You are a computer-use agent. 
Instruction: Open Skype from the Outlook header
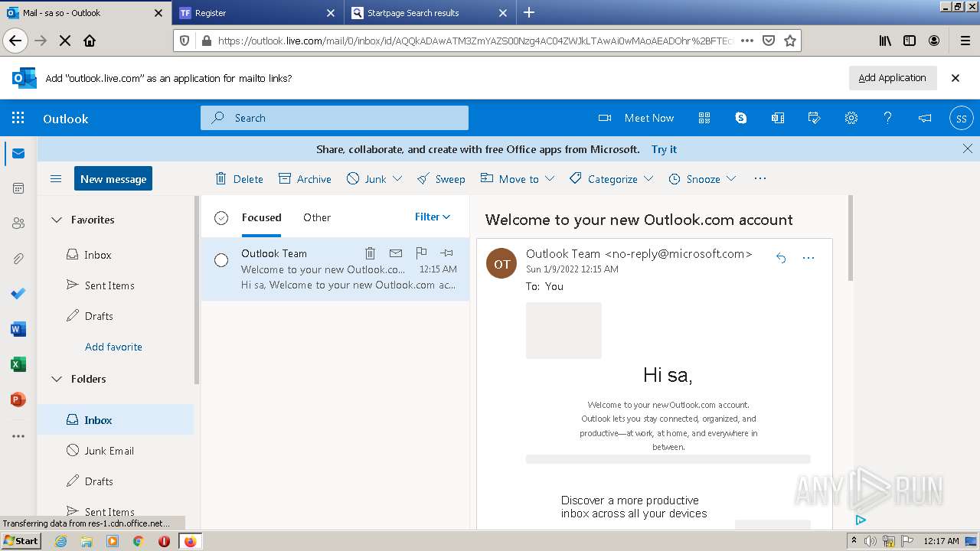click(741, 118)
